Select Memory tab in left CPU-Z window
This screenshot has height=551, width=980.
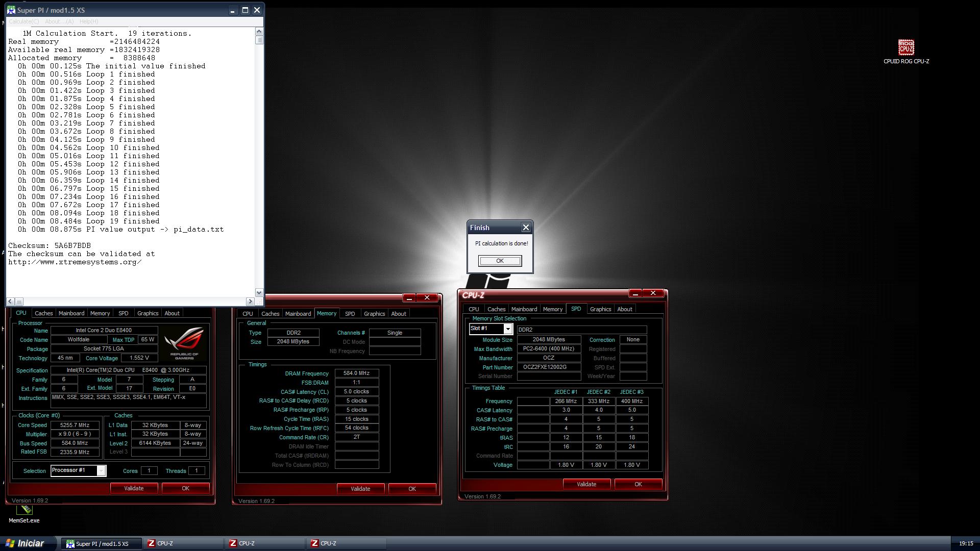(x=100, y=313)
